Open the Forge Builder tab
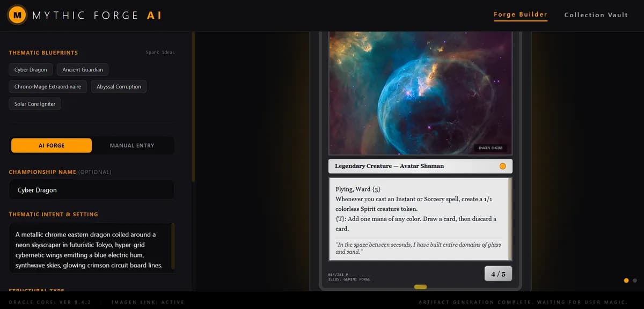 (521, 14)
